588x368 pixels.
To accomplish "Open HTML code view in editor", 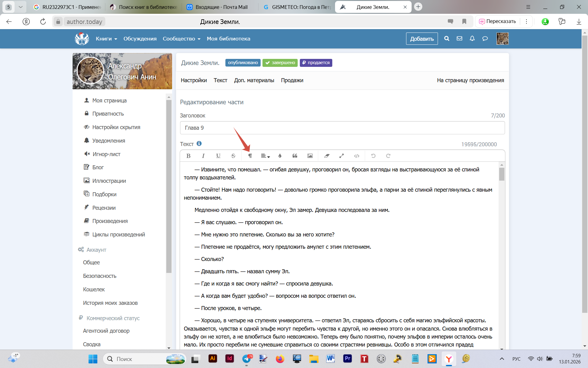I will pos(356,156).
